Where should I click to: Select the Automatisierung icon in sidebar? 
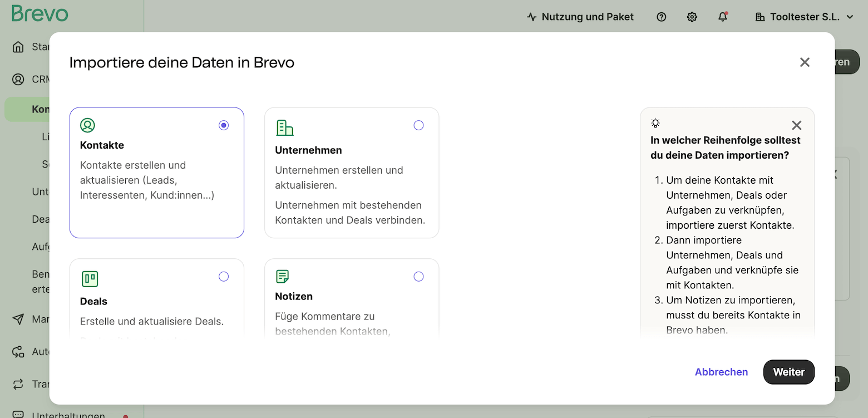(18, 351)
